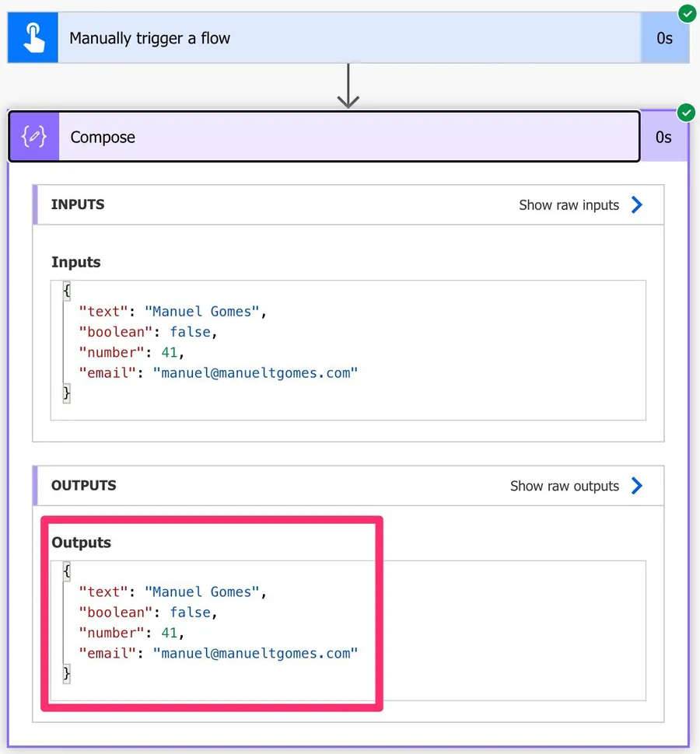The width and height of the screenshot is (700, 754).
Task: Click the chevron beside Show raw outputs
Action: (x=637, y=486)
